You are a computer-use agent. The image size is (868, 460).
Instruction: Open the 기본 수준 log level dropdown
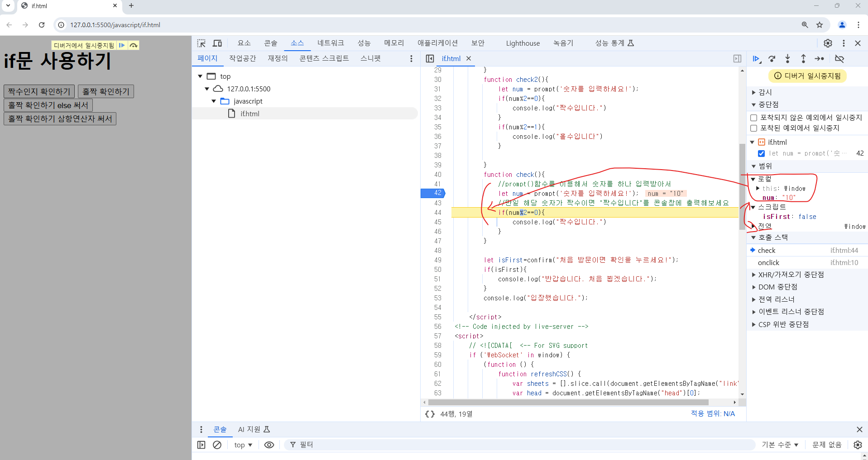coord(780,445)
